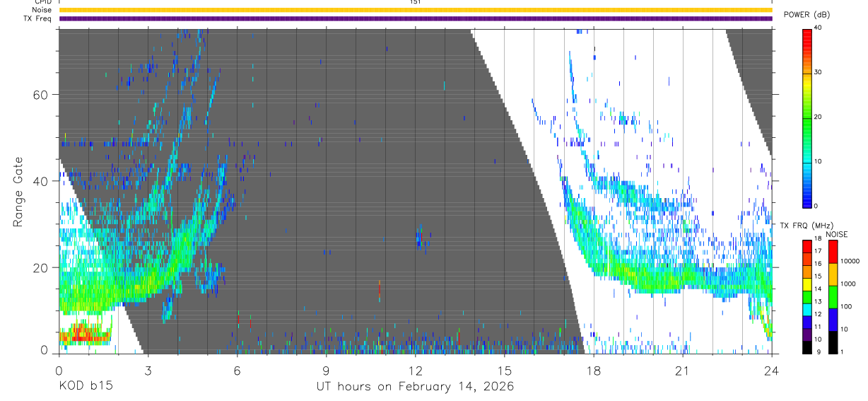Viewport: 868px width, 401px height.
Task: Click the yellow 14–15 segment of TX FRQ scale
Action: (807, 284)
